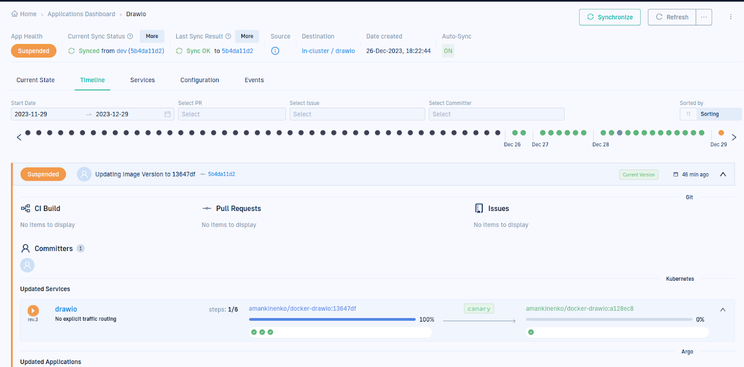This screenshot has width=744, height=367.
Task: Click the committer avatar under Committers
Action: click(27, 265)
